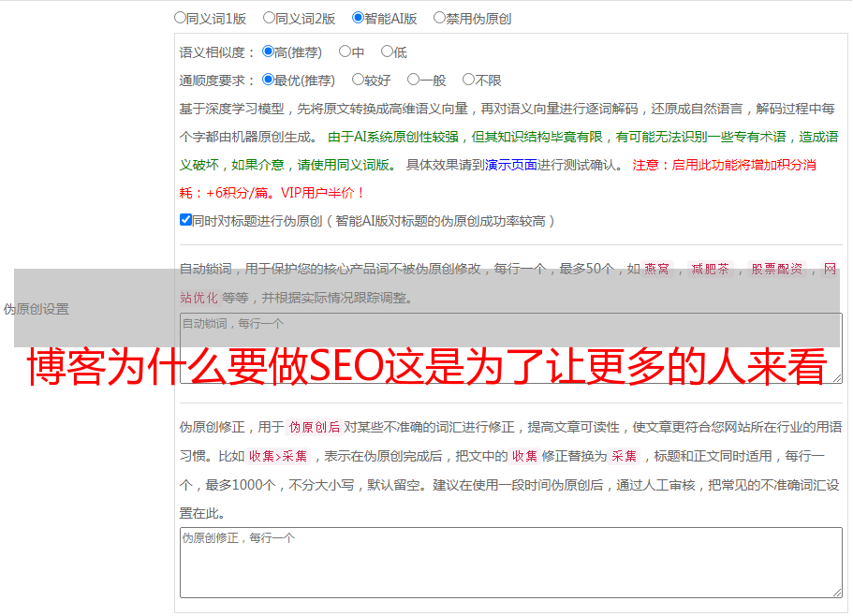The image size is (853, 616).
Task: Set 语义相似度 to 低
Action: tap(387, 52)
